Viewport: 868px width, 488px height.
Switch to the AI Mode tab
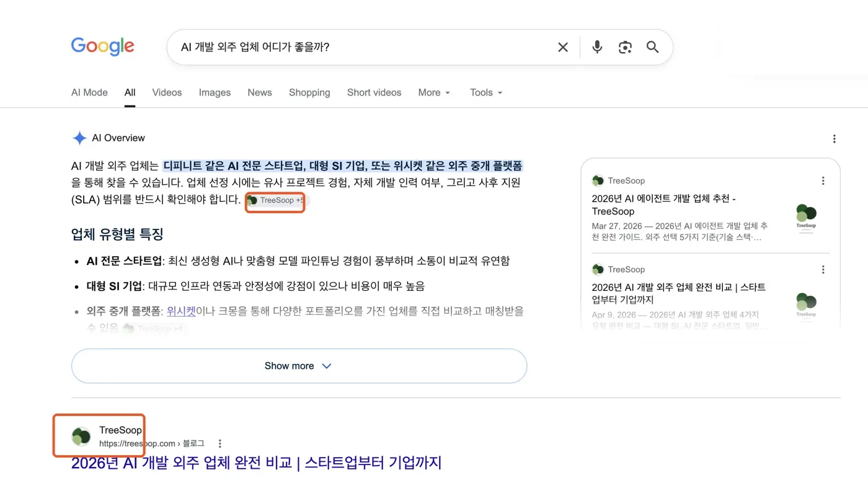(89, 92)
